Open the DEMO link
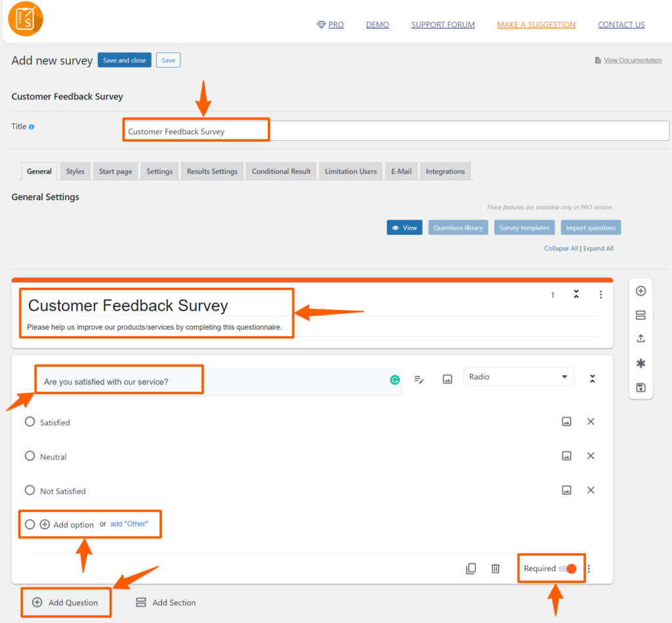Screen dimensions: 672x623 [x=377, y=25]
